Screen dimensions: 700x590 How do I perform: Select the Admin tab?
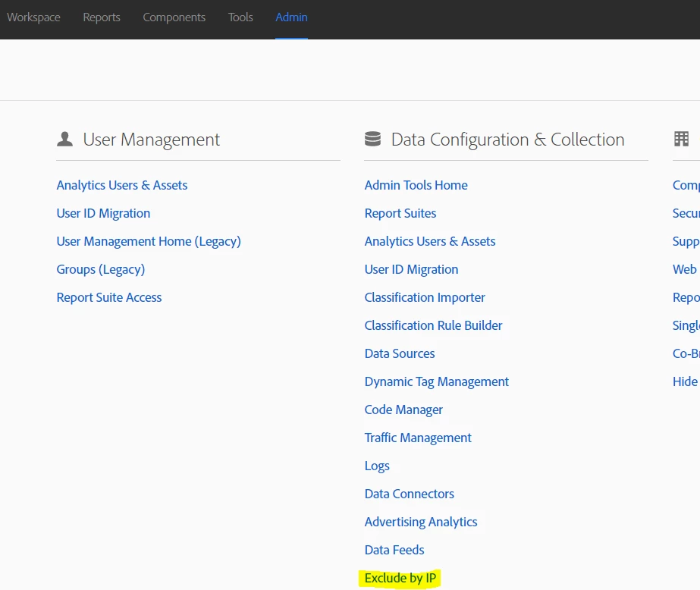(x=291, y=17)
